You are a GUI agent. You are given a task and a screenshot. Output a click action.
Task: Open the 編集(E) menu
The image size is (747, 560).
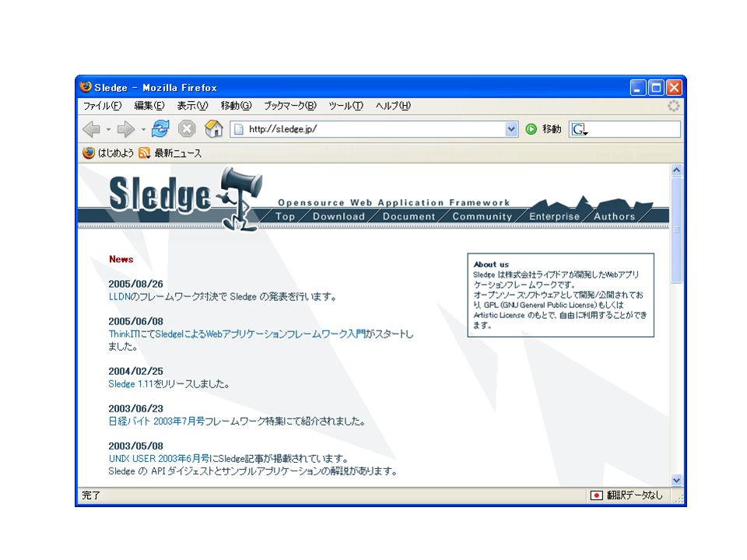pyautogui.click(x=149, y=106)
